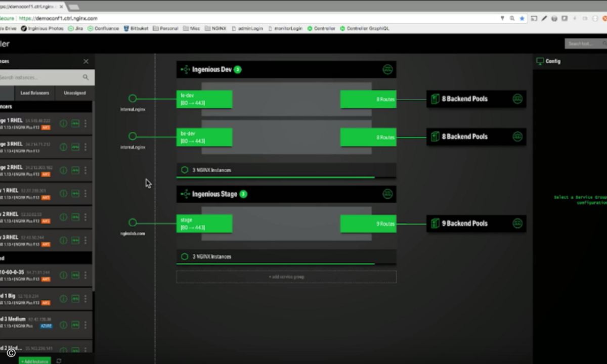Screen dimensions: 607x364
Task: Open three-dot menu for Stage 1 RHEL row
Action: tap(85, 123)
